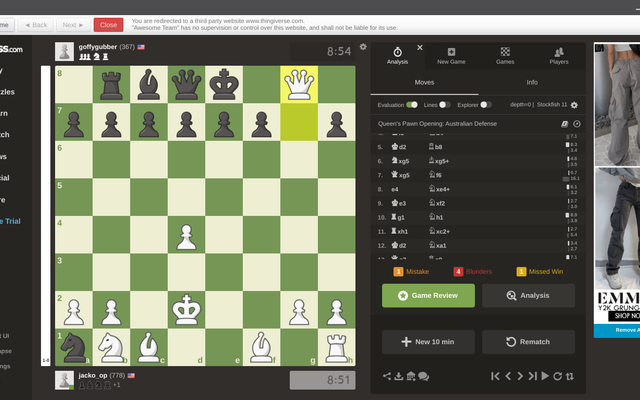Click the white king on d2

click(187, 310)
